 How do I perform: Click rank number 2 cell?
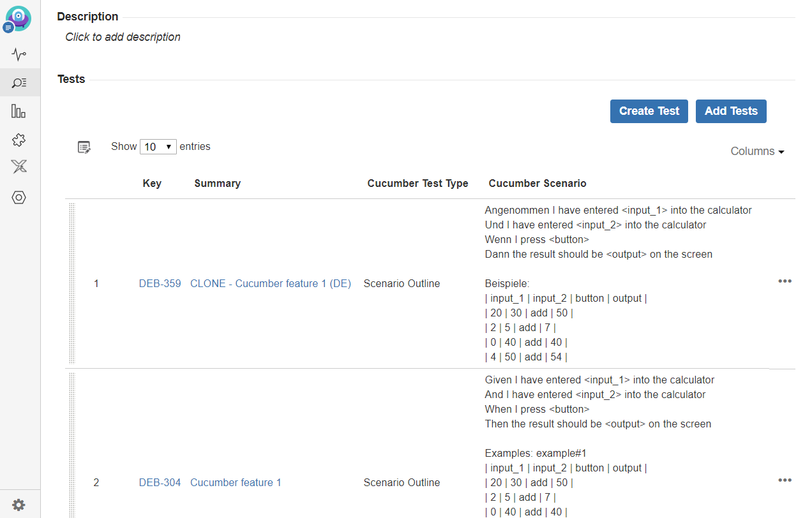[x=96, y=482]
